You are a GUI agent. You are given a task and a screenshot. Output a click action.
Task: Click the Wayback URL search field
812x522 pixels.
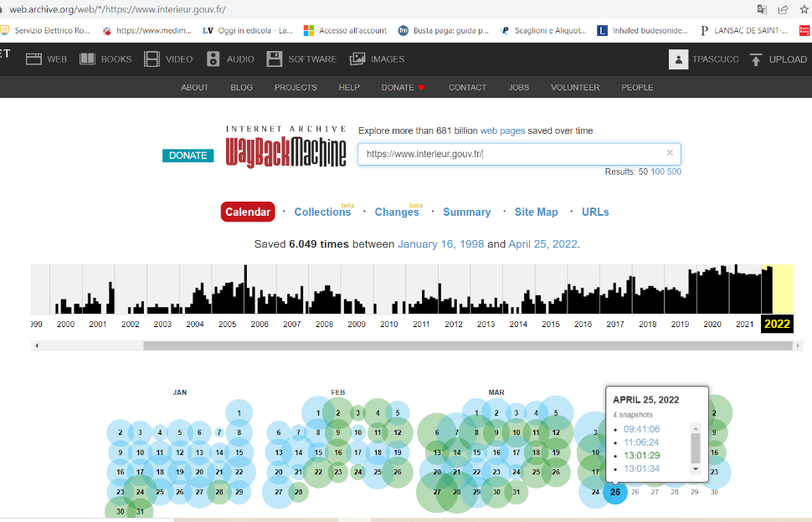[519, 154]
